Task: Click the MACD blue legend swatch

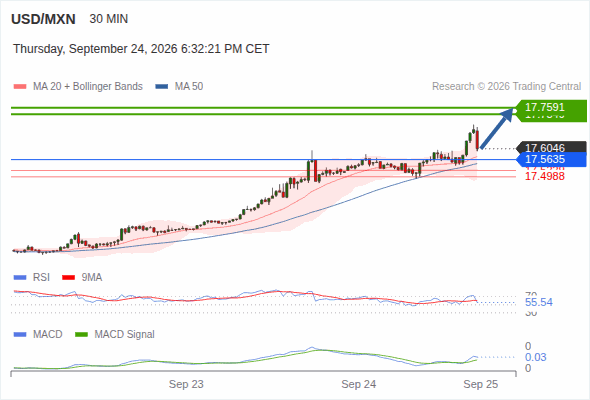Action: pyautogui.click(x=20, y=335)
